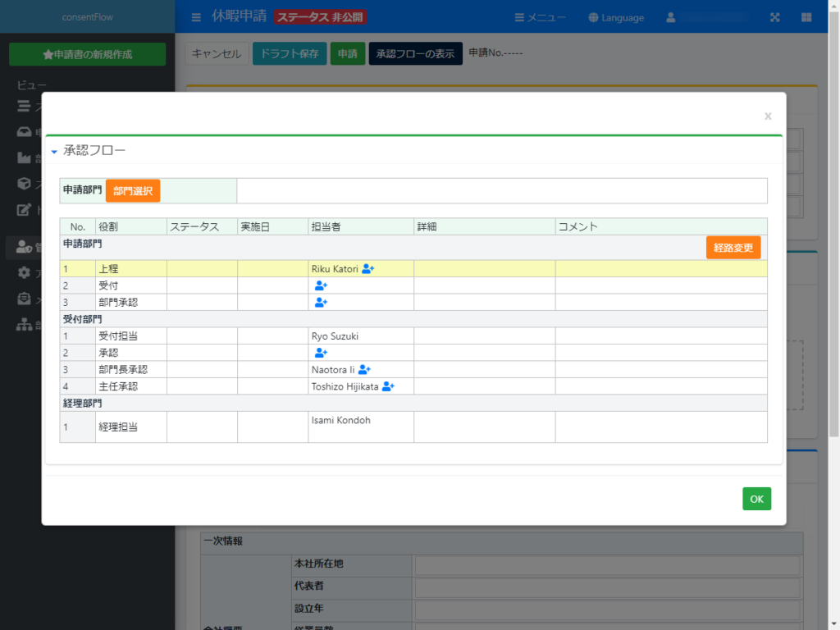The width and height of the screenshot is (840, 630).
Task: Click add-user icon in 承認 row
Action: point(321,353)
